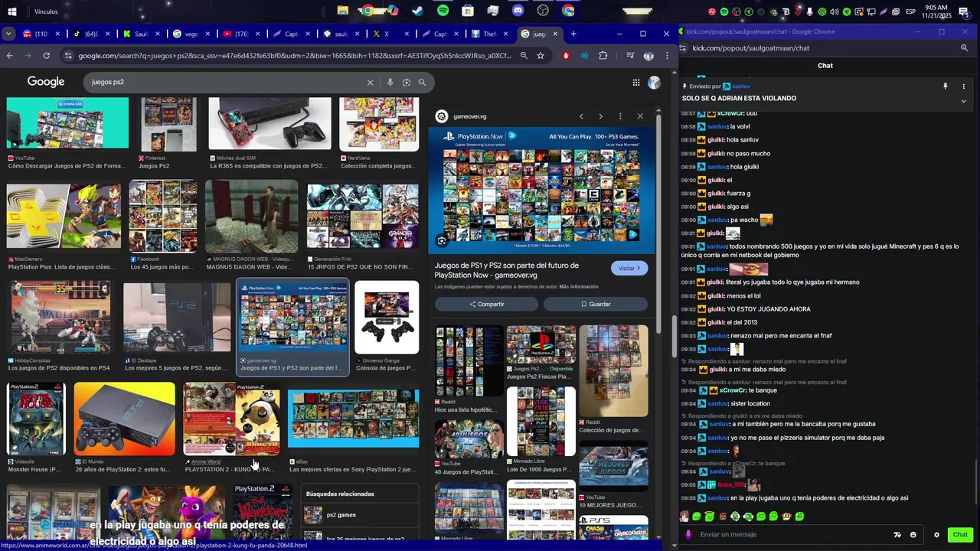Reload the Google search page
Image resolution: width=980 pixels, height=551 pixels.
point(46,56)
